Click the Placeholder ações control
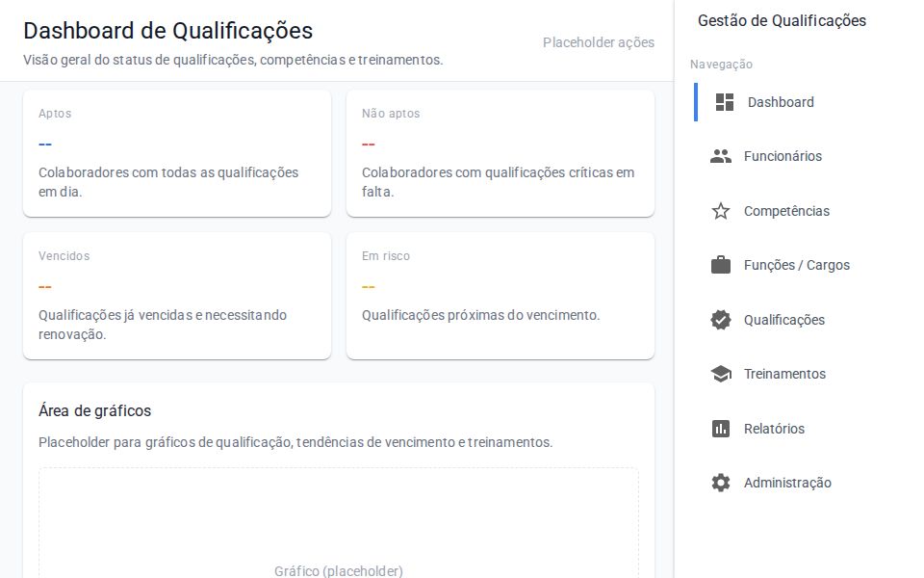 tap(599, 42)
